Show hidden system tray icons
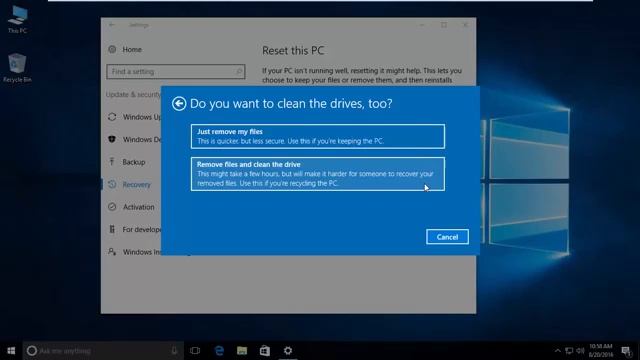This screenshot has height=360, width=640. coord(558,351)
